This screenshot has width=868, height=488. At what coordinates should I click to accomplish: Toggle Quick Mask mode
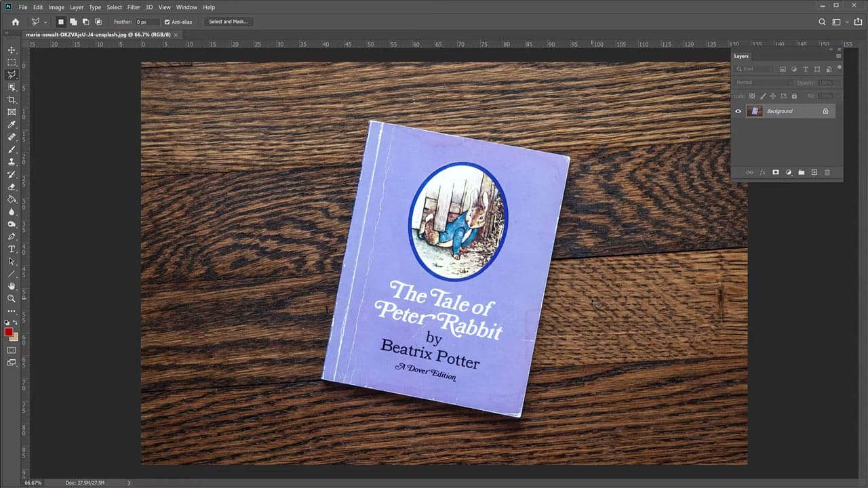(x=12, y=350)
